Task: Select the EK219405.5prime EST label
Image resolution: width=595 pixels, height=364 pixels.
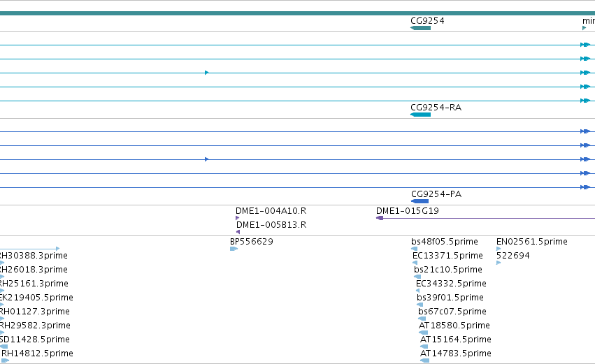Action: 36,298
